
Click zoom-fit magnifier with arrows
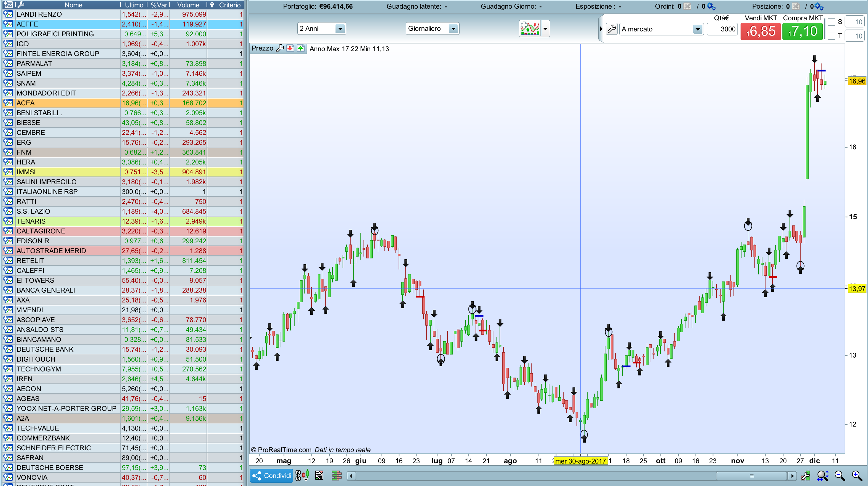click(822, 476)
